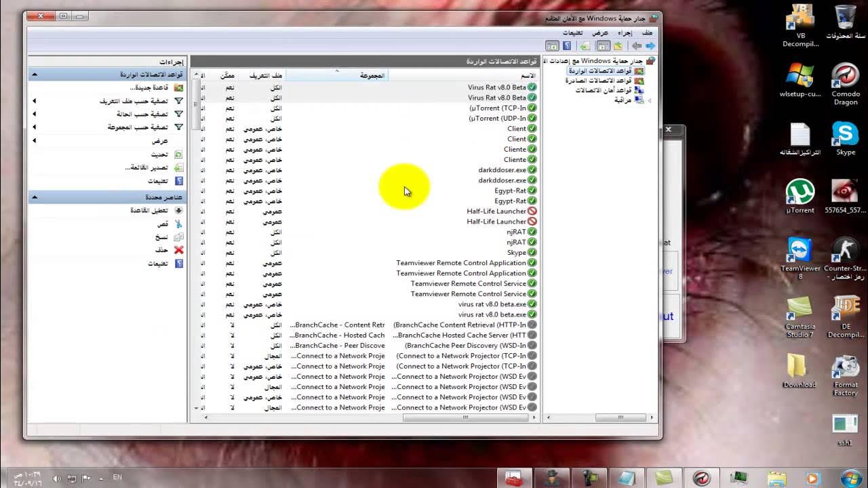Click the تحديث refresh action
This screenshot has height=488, width=868.
point(166,155)
